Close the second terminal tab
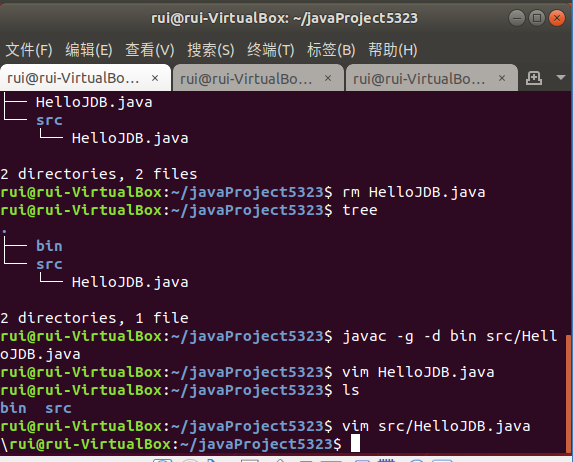 pos(328,78)
